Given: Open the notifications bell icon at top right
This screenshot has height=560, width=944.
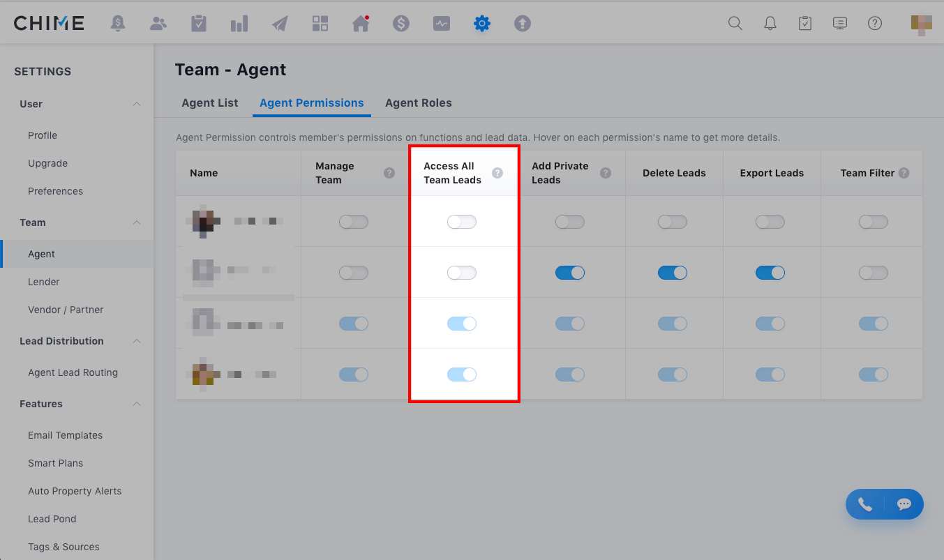Looking at the screenshot, I should [770, 23].
